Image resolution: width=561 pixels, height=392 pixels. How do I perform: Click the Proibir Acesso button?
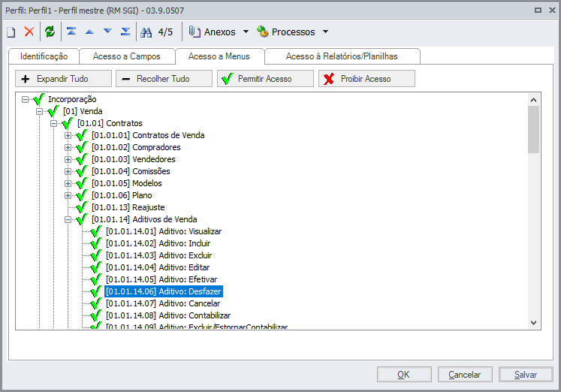click(x=366, y=79)
